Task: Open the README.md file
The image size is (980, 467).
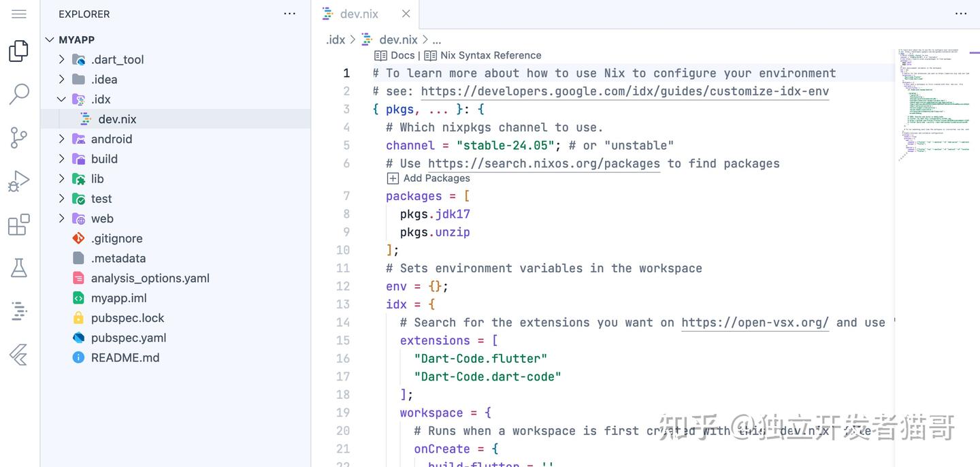Action: [x=176, y=357]
